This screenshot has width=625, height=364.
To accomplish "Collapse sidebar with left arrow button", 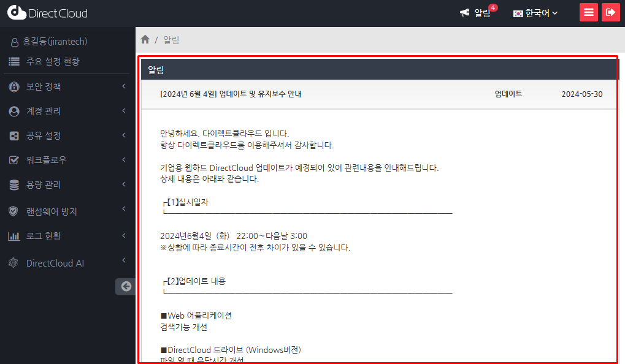I will (x=126, y=286).
